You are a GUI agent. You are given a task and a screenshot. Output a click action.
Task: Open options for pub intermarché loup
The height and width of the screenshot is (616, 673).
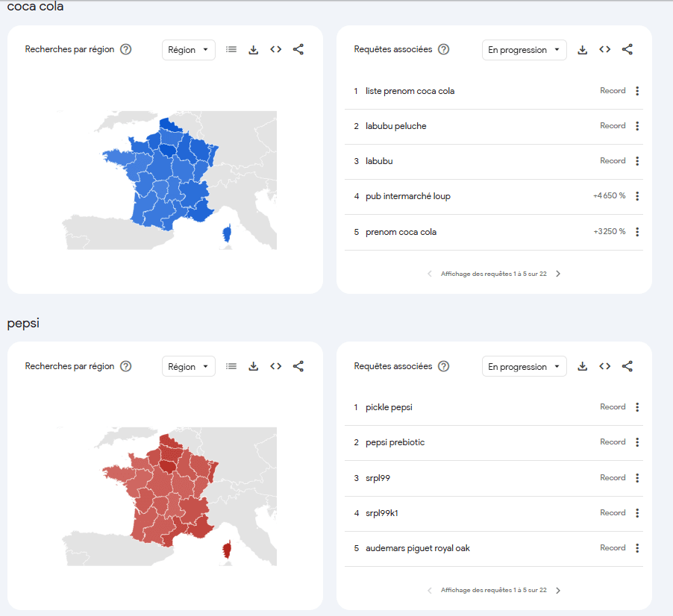637,196
